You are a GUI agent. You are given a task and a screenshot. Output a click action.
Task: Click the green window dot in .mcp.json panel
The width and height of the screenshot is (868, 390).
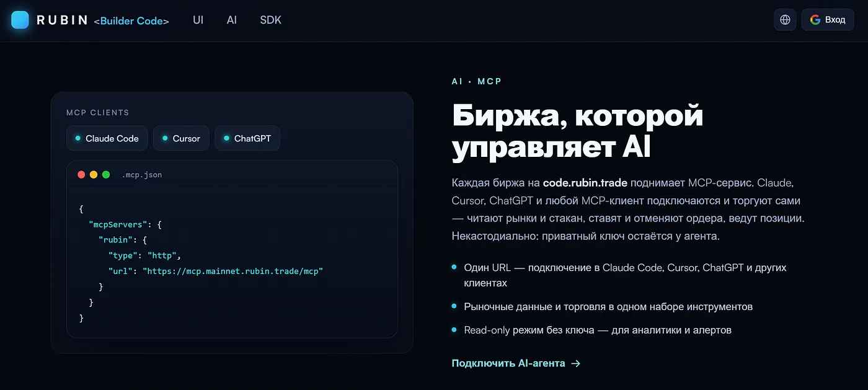[106, 175]
